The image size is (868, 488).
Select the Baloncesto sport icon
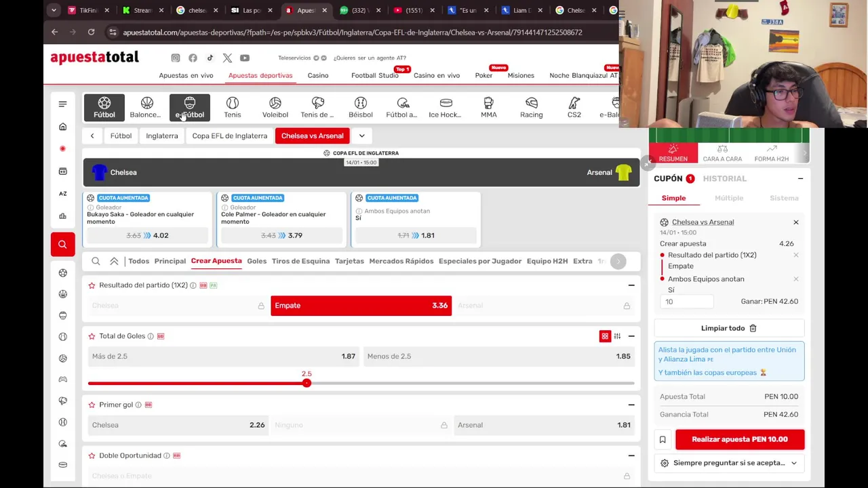[146, 107]
